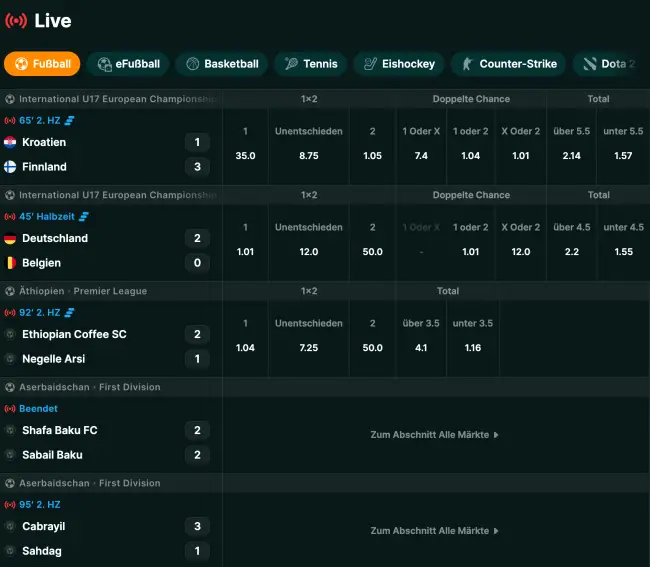Open the Kroatien team name
This screenshot has width=650, height=567.
(44, 142)
